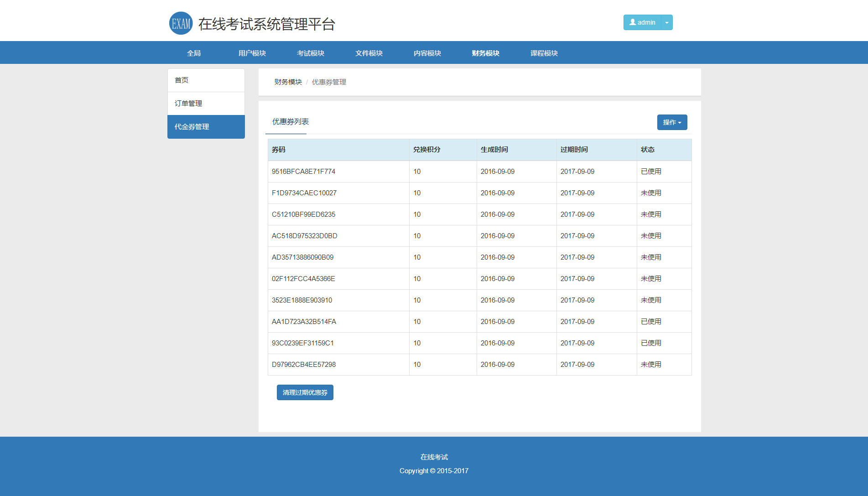Open the 用户模块 navigation menu
The width and height of the screenshot is (868, 496).
tap(252, 53)
